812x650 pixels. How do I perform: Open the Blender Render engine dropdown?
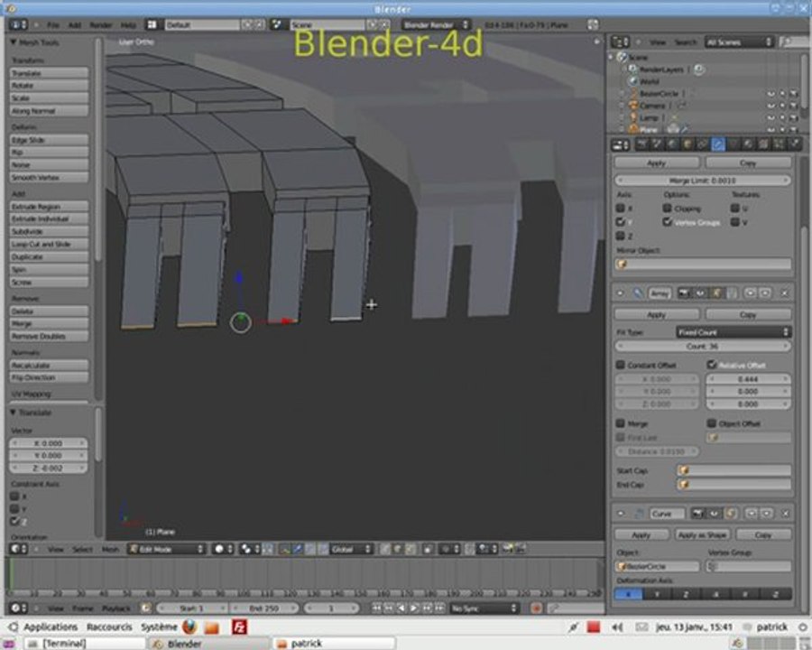tap(436, 24)
